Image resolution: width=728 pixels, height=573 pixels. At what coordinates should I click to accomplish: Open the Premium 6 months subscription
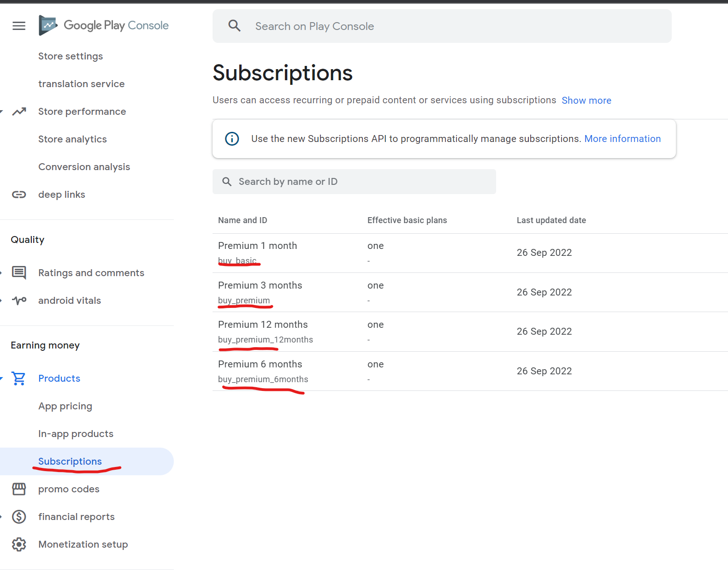pos(260,364)
